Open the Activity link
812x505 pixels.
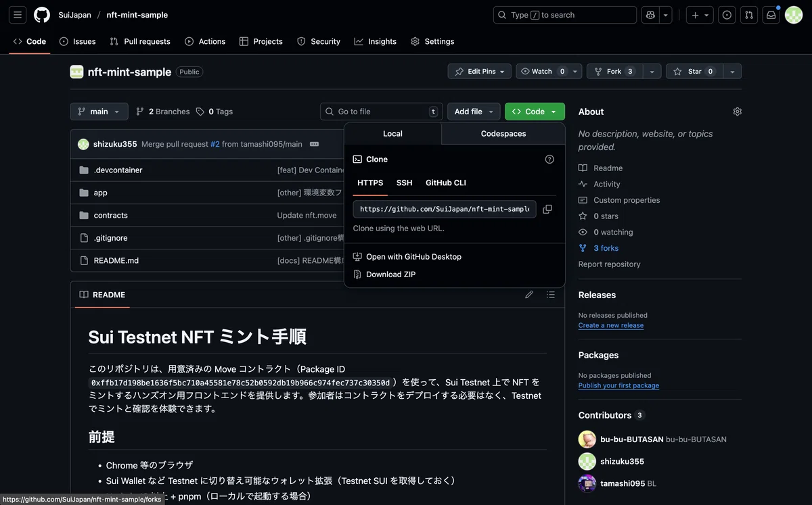606,184
